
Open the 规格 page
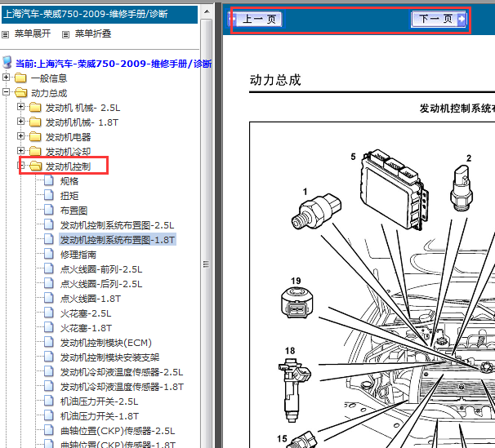pyautogui.click(x=69, y=181)
